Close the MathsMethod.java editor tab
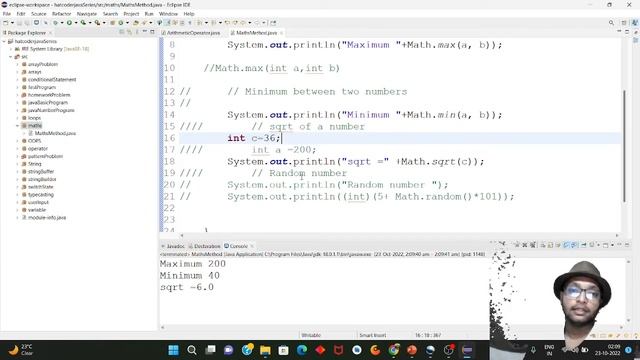This screenshot has width=640, height=360. coord(281,33)
